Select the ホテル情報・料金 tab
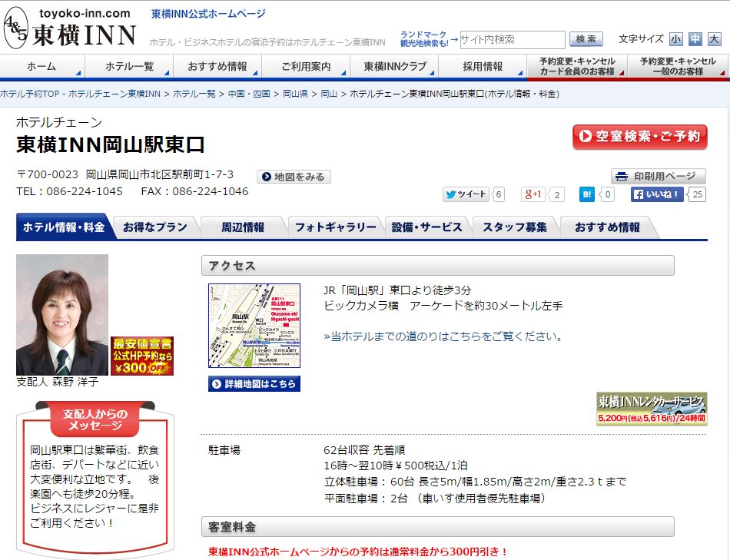Image resolution: width=730 pixels, height=560 pixels. pyautogui.click(x=64, y=227)
